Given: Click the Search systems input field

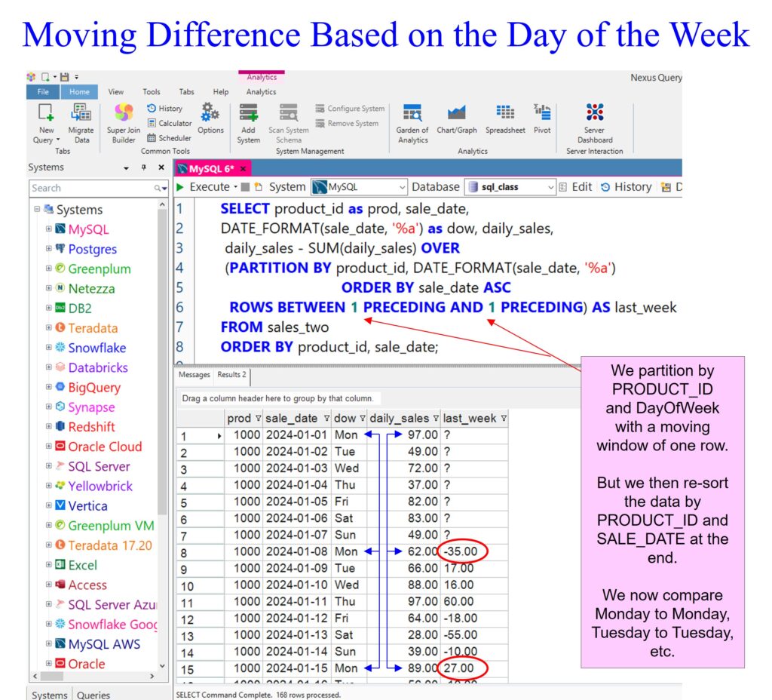Looking at the screenshot, I should point(90,188).
